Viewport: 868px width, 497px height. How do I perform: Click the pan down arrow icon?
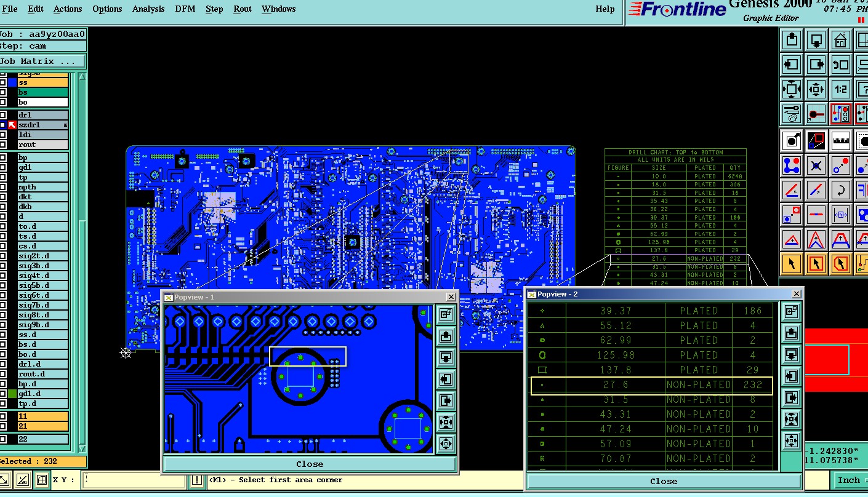(816, 40)
